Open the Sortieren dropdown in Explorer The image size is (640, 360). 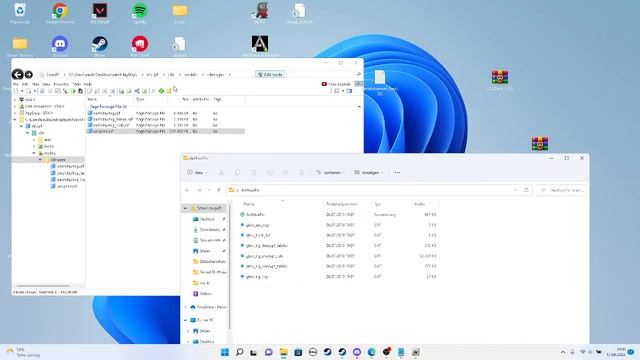click(330, 173)
